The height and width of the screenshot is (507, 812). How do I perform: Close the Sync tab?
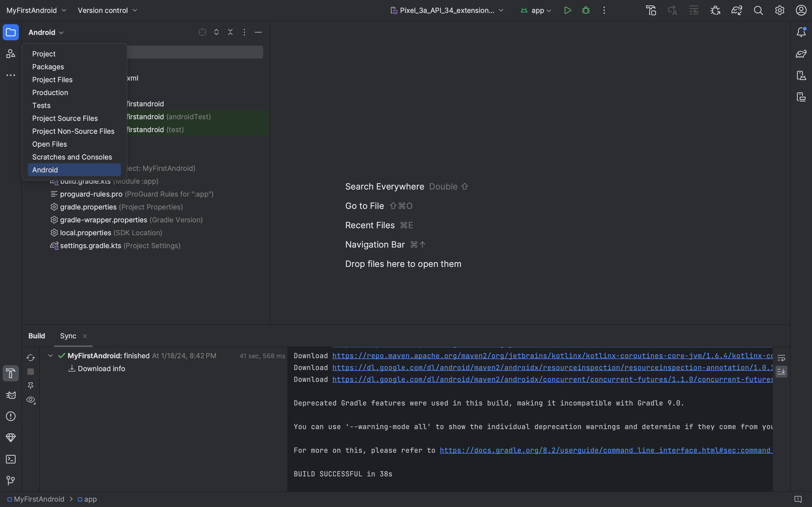coord(85,336)
